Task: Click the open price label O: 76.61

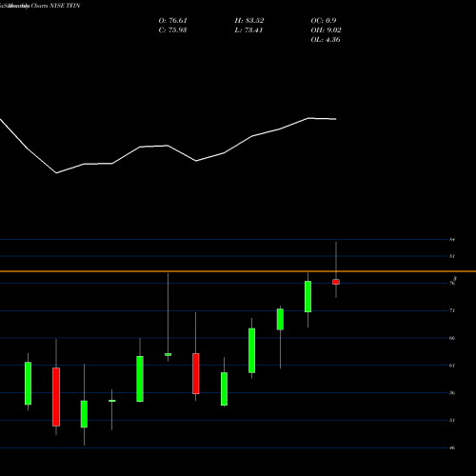Action: (x=173, y=21)
